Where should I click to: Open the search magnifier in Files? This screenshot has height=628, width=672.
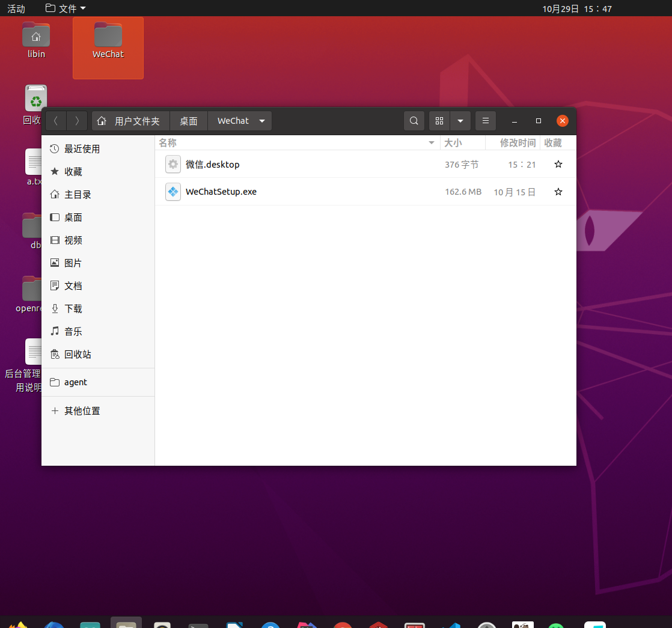click(x=414, y=121)
